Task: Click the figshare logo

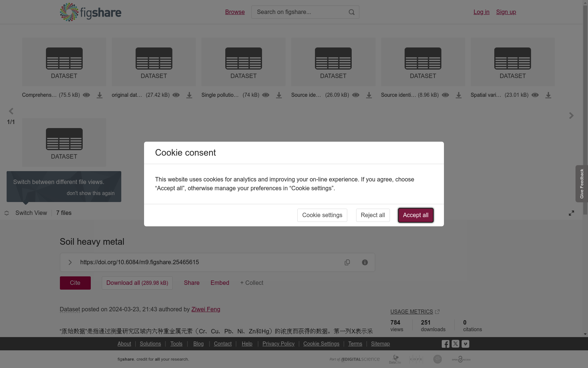Action: [x=90, y=12]
